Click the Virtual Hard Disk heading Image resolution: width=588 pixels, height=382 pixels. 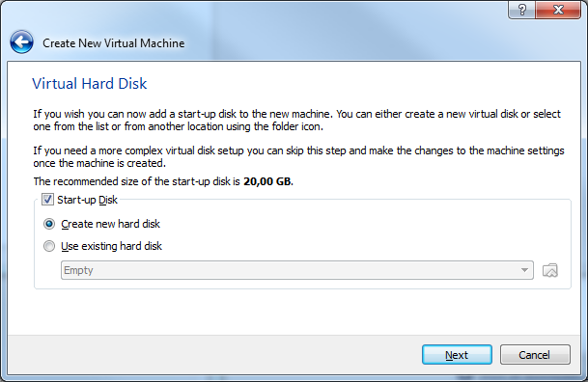89,84
